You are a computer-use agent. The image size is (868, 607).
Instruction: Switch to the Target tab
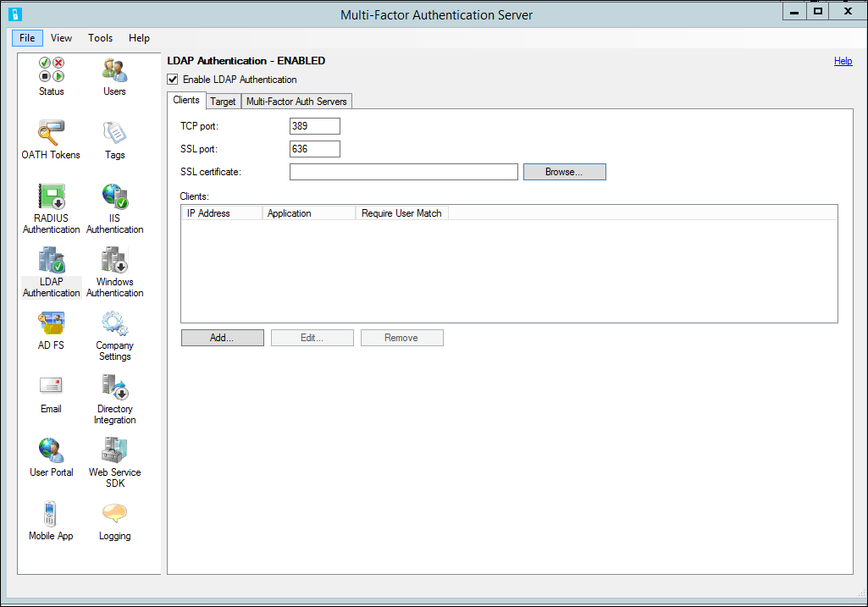[x=223, y=101]
